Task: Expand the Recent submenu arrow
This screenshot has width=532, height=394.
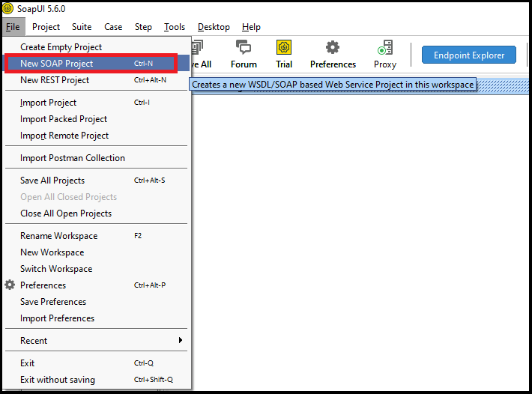Action: click(180, 341)
